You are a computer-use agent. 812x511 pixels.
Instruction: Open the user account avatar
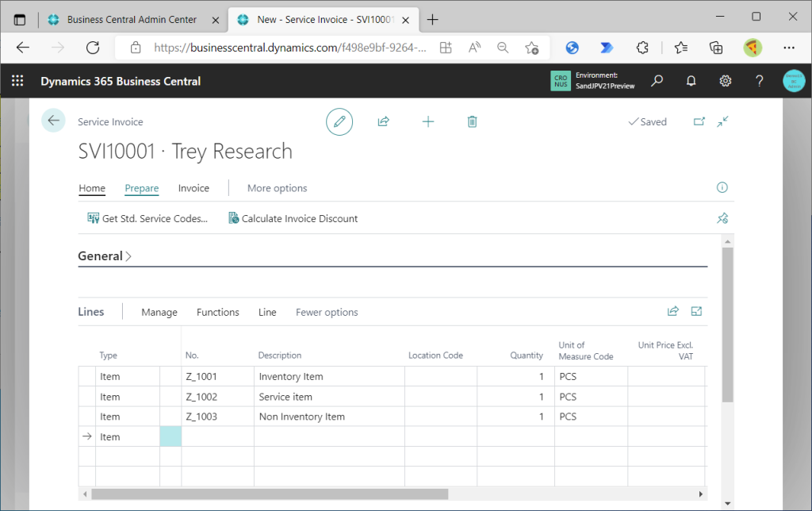click(x=794, y=81)
